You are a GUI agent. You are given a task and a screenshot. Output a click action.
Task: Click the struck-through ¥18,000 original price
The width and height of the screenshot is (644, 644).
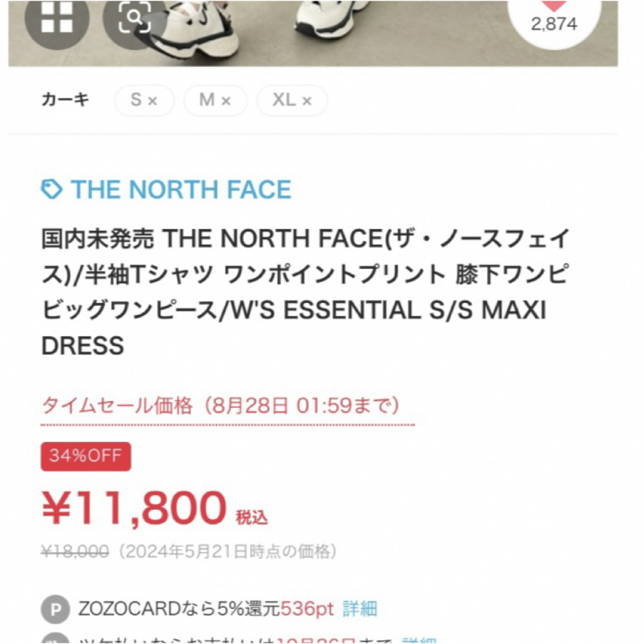(x=75, y=551)
